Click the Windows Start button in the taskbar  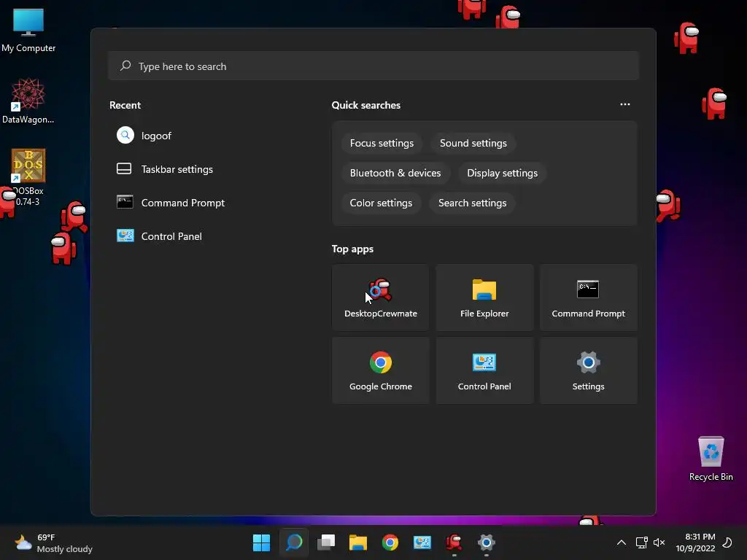[x=262, y=542]
